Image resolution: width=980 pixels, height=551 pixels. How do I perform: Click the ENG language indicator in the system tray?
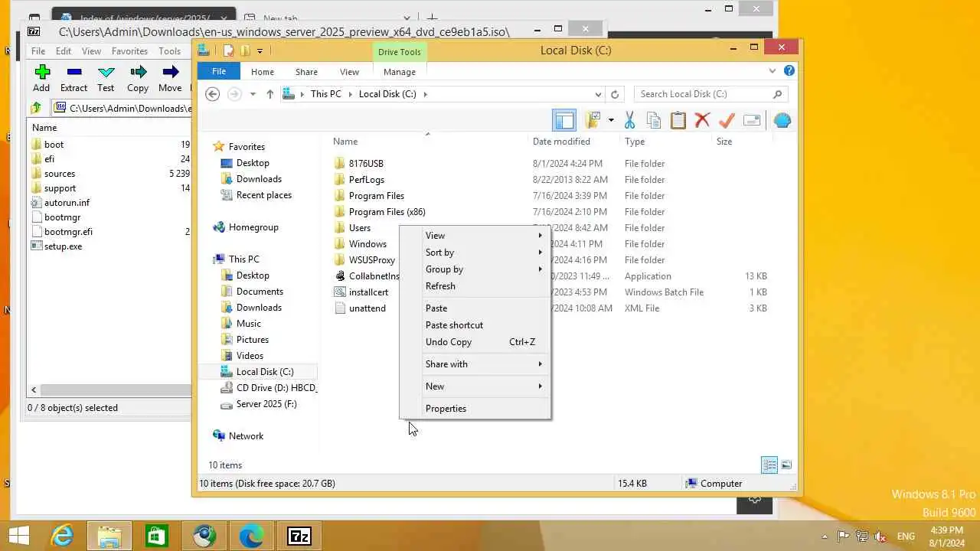906,536
